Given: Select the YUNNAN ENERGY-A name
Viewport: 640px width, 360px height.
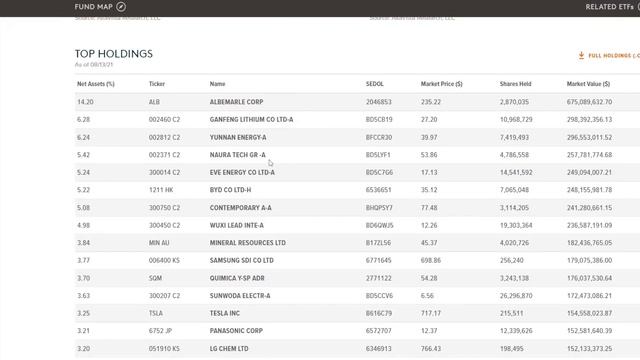Looking at the screenshot, I should [x=238, y=138].
